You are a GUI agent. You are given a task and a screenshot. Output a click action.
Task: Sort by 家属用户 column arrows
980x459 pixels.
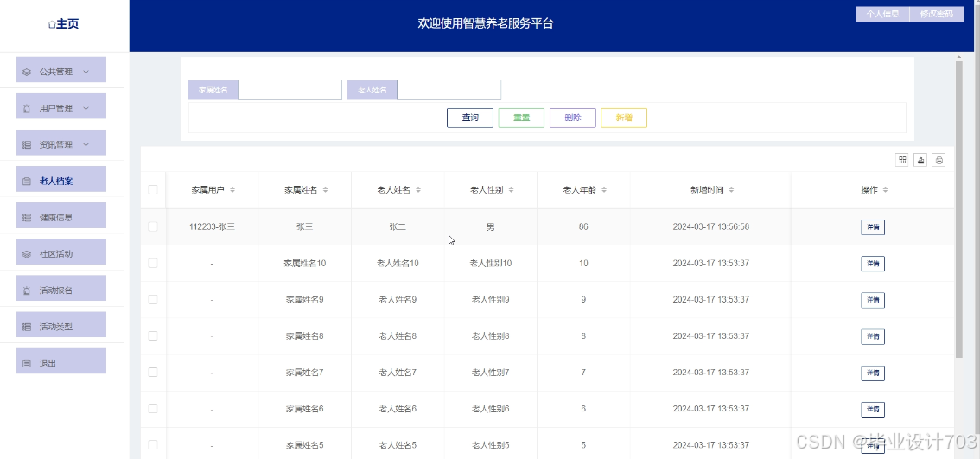(x=232, y=190)
